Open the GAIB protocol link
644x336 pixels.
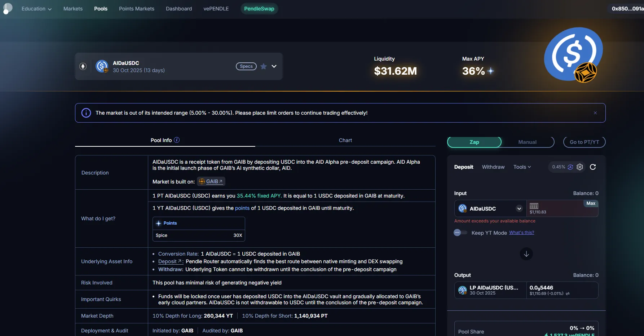pos(211,181)
